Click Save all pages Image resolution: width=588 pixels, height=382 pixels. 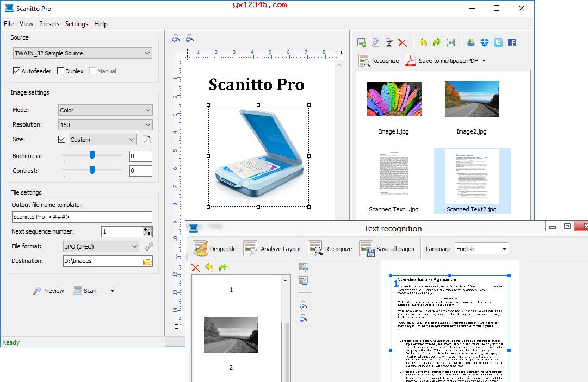pos(387,249)
